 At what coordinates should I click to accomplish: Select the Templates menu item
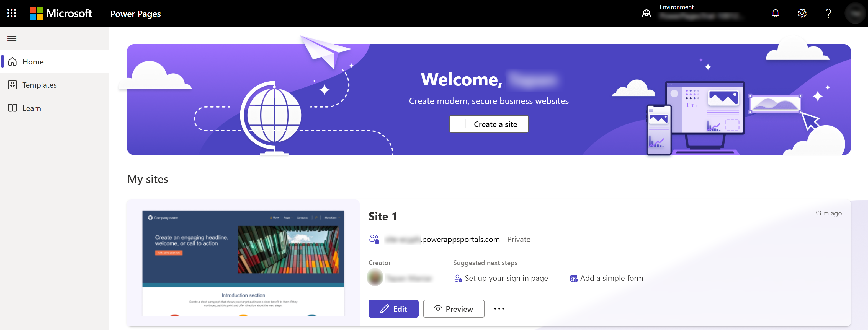point(39,85)
